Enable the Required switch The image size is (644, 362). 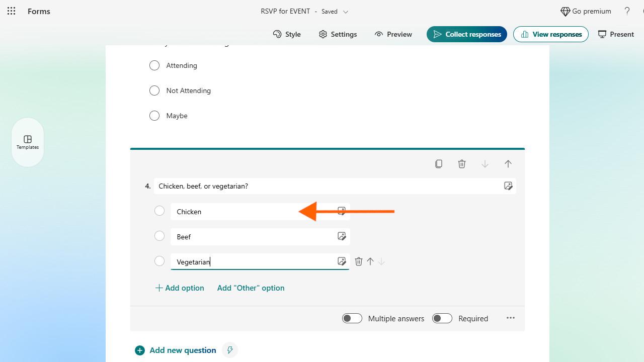click(x=442, y=318)
